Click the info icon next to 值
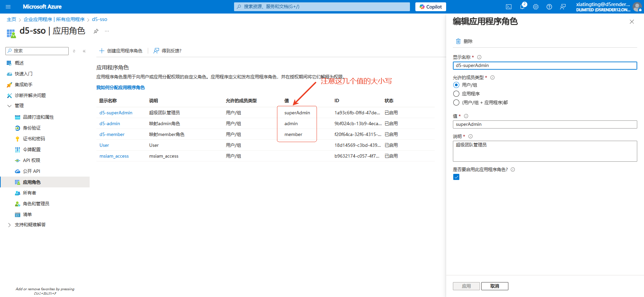Image resolution: width=644 pixels, height=297 pixels. pyautogui.click(x=466, y=116)
